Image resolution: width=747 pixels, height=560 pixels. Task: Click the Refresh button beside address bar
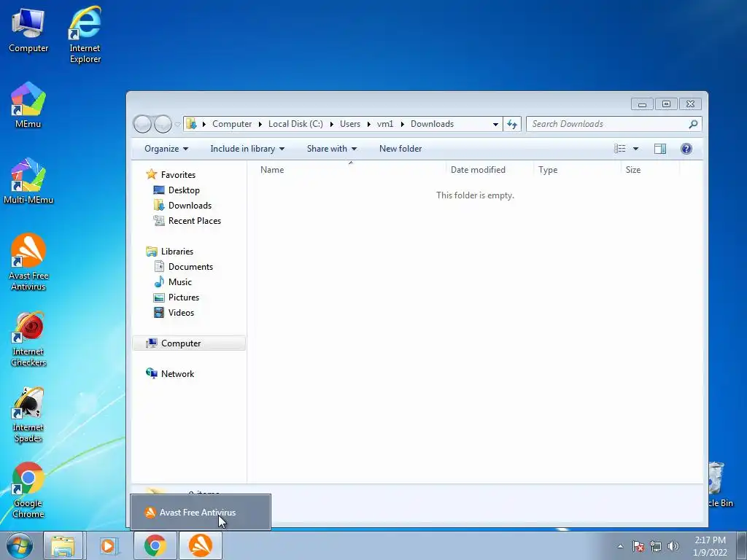tap(511, 124)
